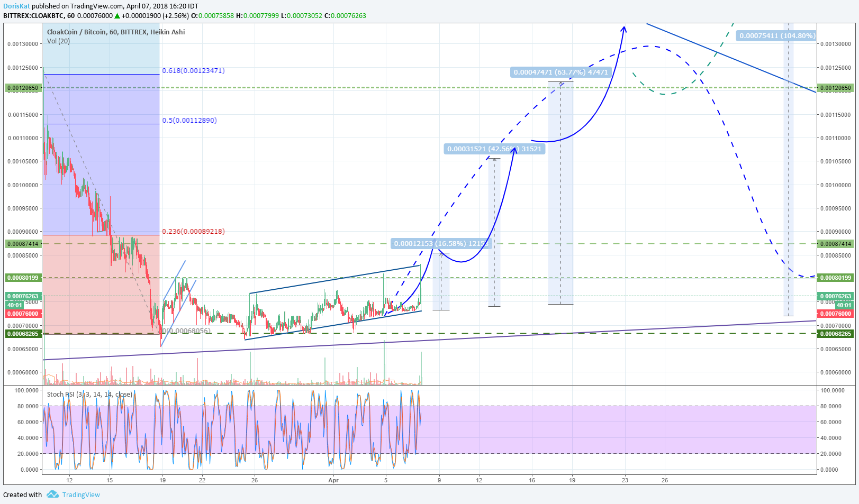The width and height of the screenshot is (859, 504).
Task: Click the left 0.00068265 dark green price tag
Action: pos(23,334)
